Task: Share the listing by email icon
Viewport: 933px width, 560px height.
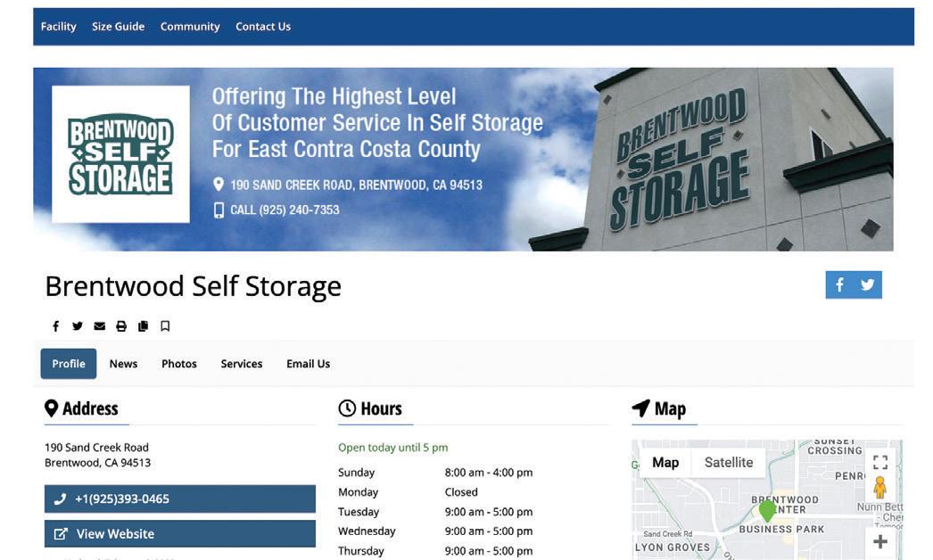Action: [99, 326]
